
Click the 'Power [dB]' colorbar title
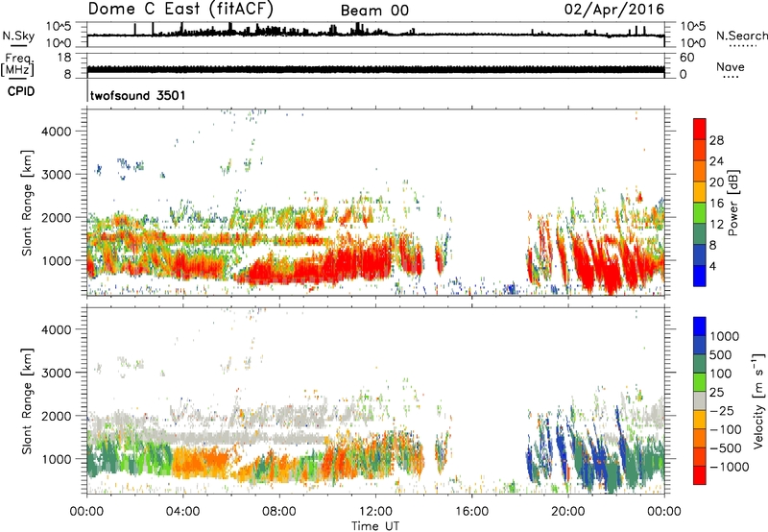pos(732,203)
